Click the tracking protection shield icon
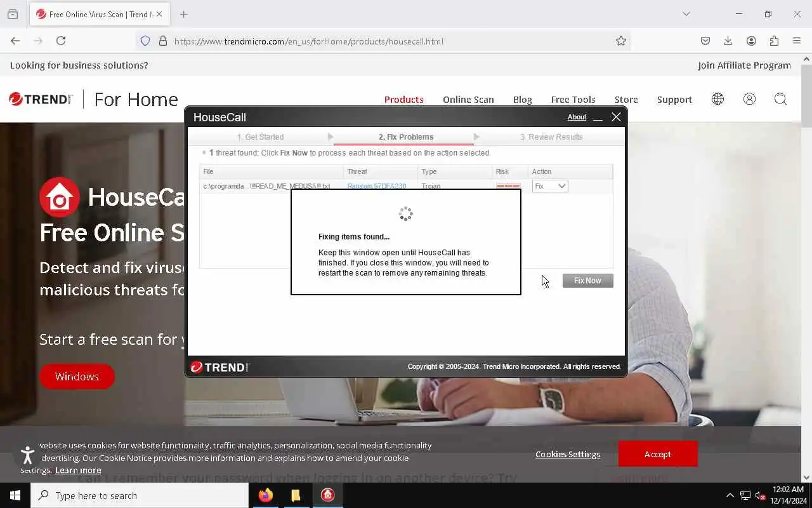The width and height of the screenshot is (812, 508). point(145,41)
